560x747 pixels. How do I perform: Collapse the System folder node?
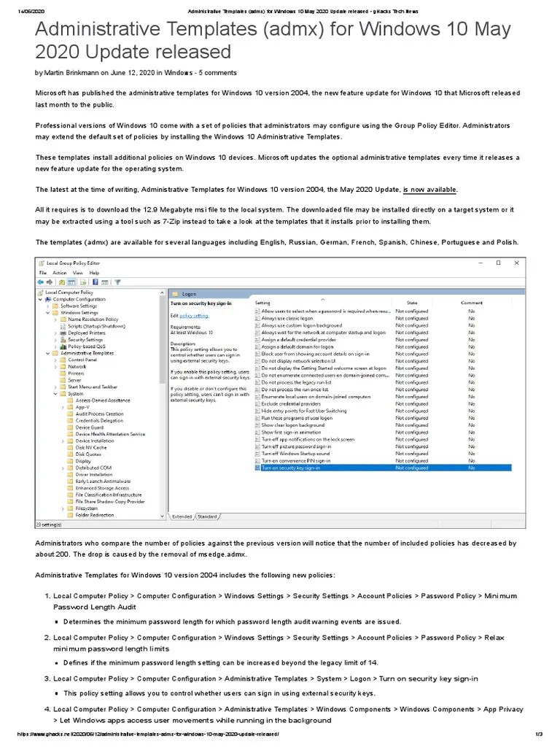tap(55, 394)
